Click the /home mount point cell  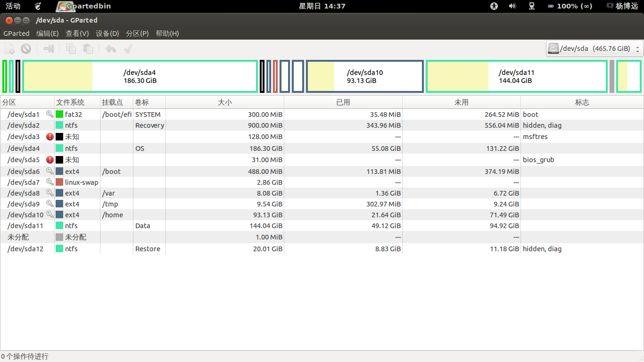pos(113,214)
